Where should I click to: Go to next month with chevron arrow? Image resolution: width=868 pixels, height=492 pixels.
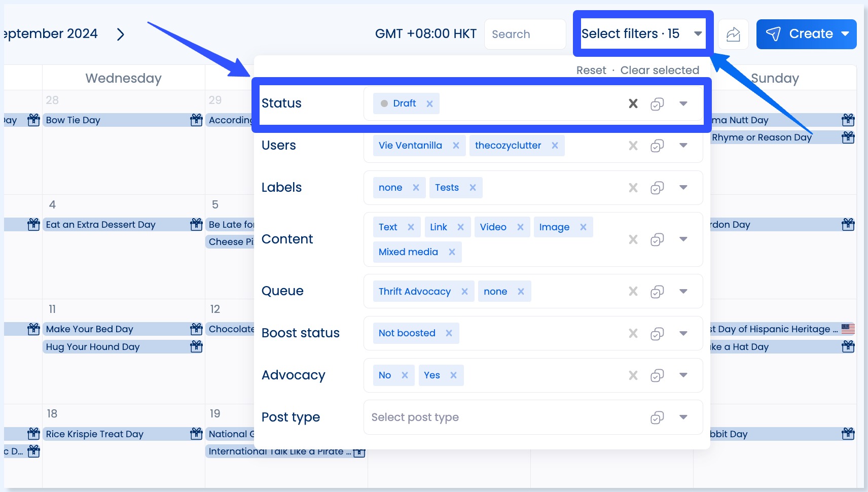coord(121,34)
